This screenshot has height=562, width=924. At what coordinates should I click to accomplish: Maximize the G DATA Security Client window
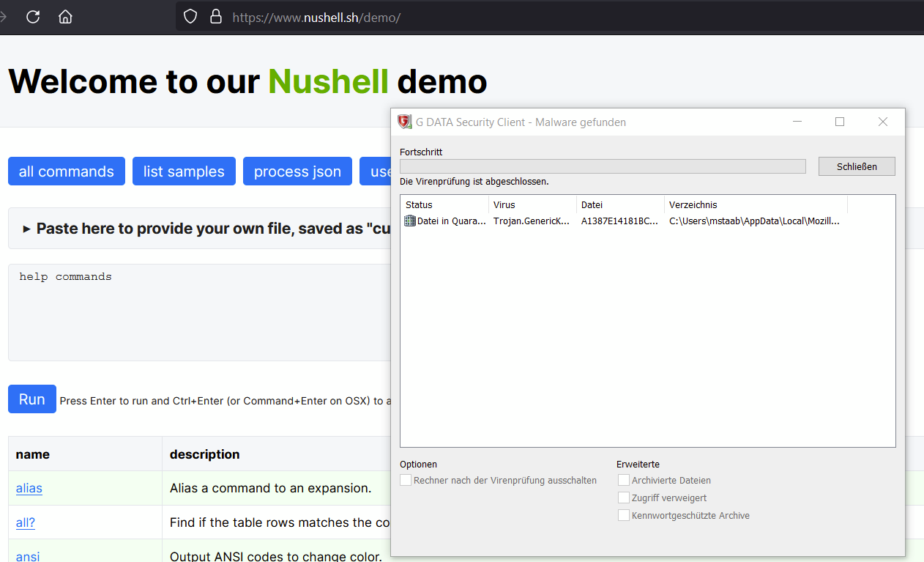pyautogui.click(x=840, y=122)
